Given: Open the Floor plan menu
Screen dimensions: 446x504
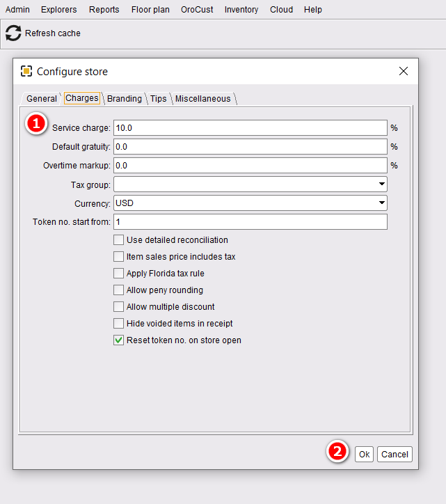Looking at the screenshot, I should [x=150, y=10].
